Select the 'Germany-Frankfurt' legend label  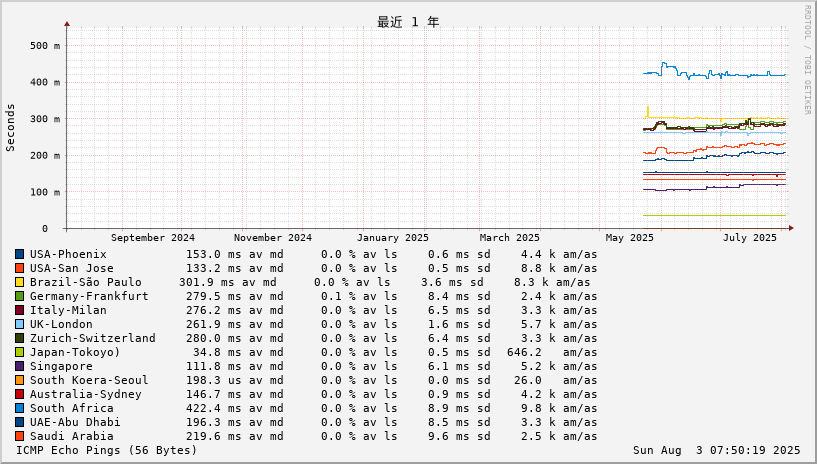pyautogui.click(x=89, y=296)
